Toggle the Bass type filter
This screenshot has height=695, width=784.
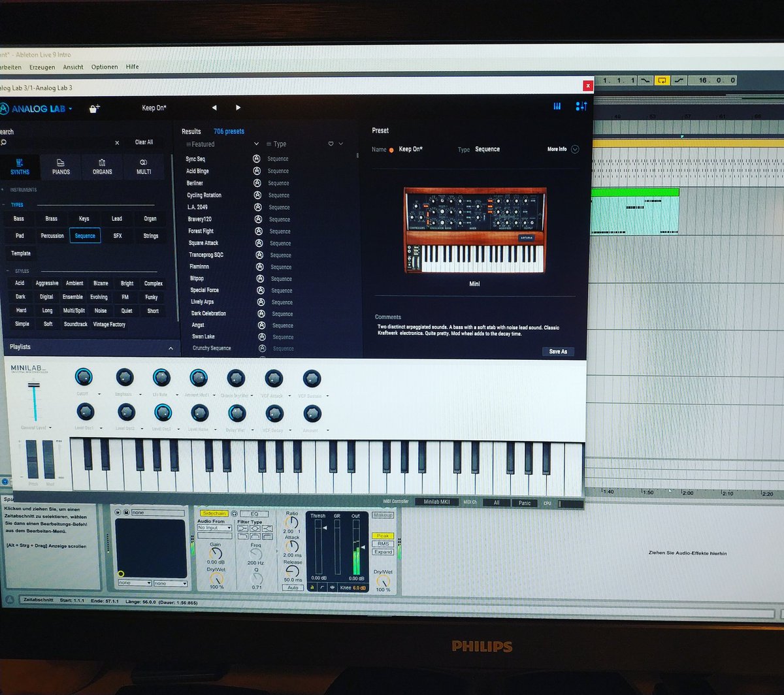click(19, 219)
